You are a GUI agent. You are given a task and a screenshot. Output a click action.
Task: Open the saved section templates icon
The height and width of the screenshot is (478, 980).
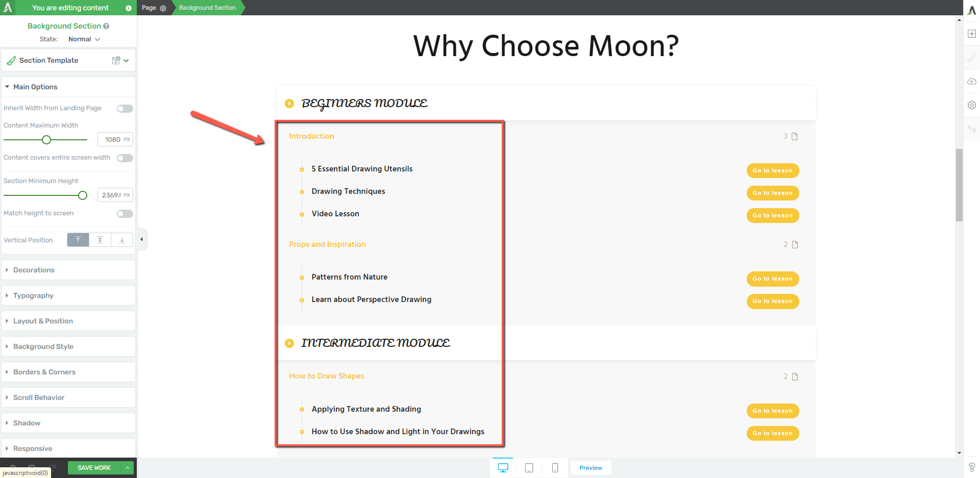(x=116, y=60)
